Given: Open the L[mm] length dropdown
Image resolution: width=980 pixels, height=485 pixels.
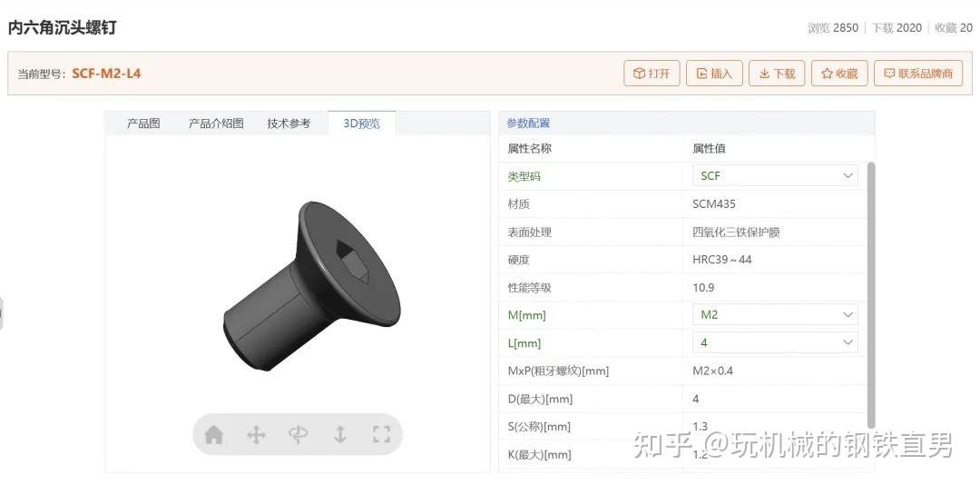Looking at the screenshot, I should point(775,342).
